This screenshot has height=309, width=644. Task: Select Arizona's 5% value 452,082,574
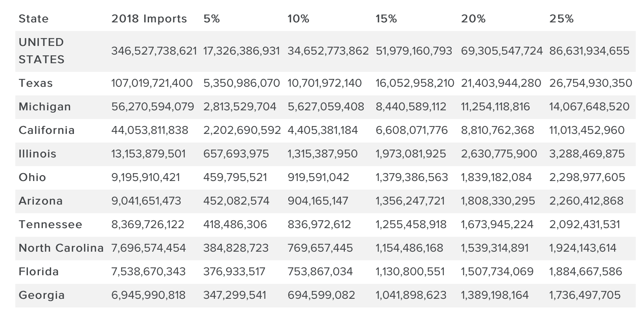pyautogui.click(x=236, y=201)
